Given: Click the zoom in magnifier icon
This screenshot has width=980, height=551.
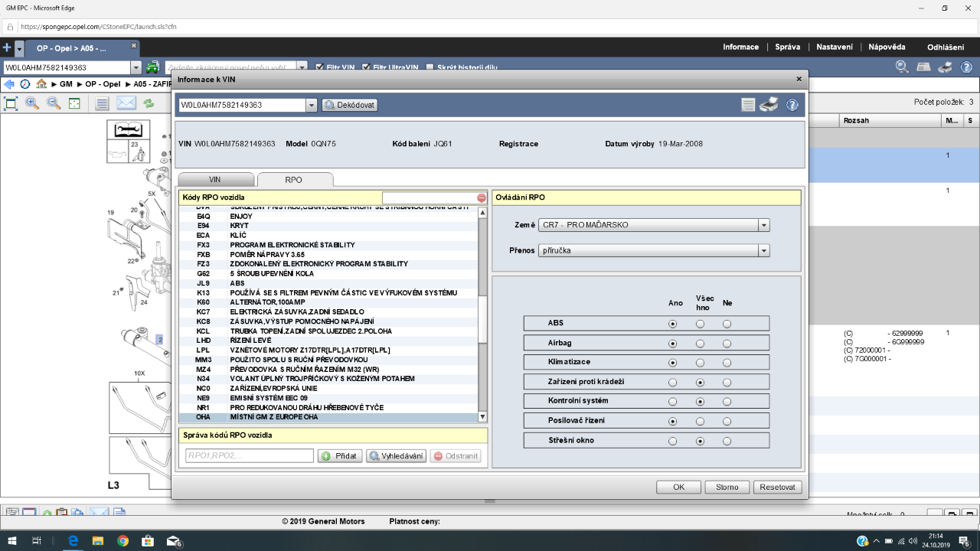Looking at the screenshot, I should tap(32, 103).
